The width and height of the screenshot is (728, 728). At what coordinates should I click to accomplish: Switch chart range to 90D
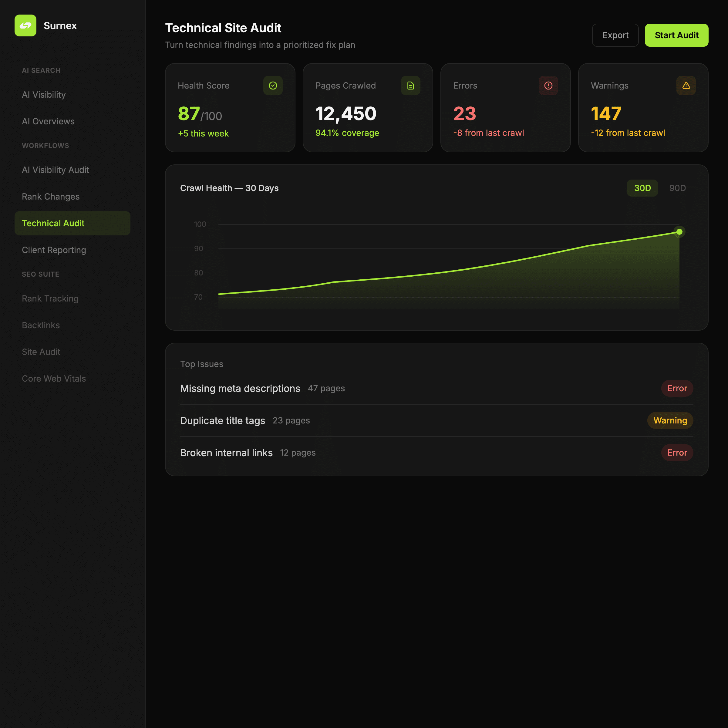(677, 188)
